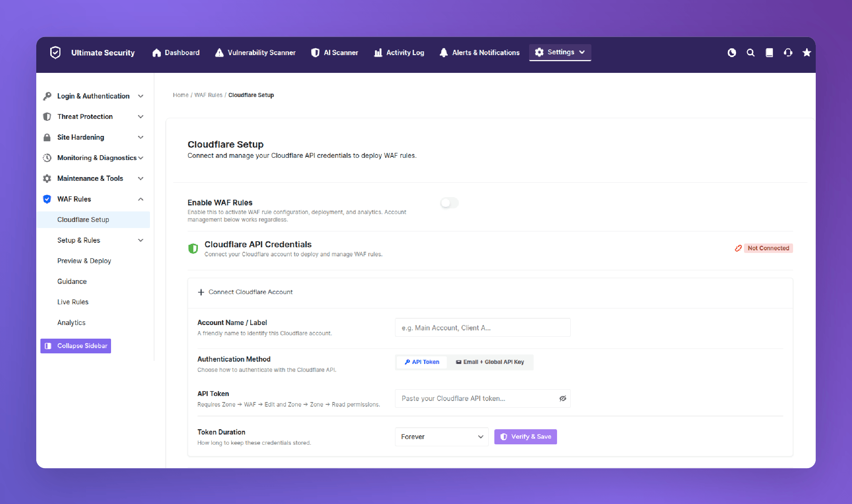Select Email + Global API Key method

pyautogui.click(x=490, y=362)
